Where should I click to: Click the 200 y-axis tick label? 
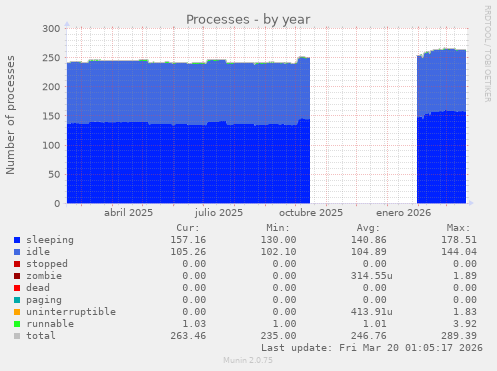coord(51,87)
